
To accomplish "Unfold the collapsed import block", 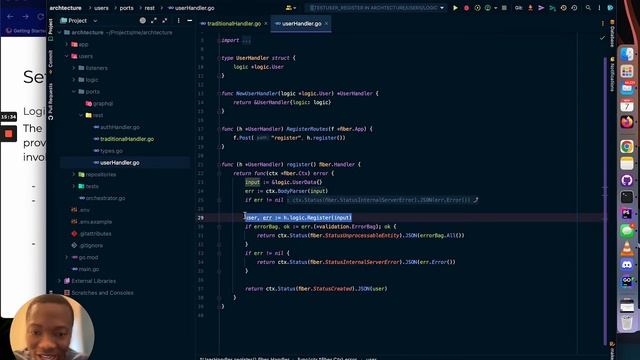I will (246, 40).
